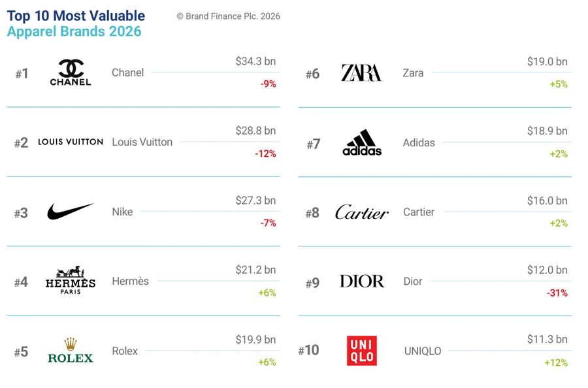The height and width of the screenshot is (388, 588).
Task: Click the Top 10 Most Valuable title
Action: click(x=76, y=16)
